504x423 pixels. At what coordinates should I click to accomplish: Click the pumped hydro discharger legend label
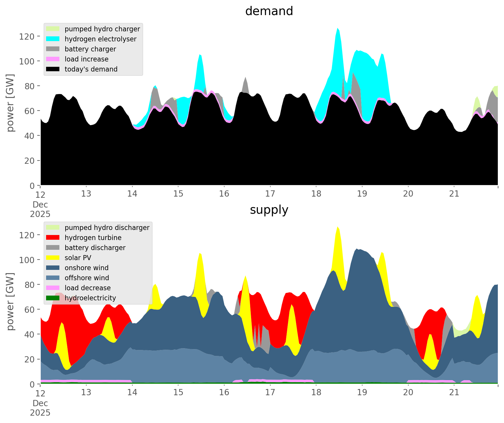pyautogui.click(x=107, y=228)
